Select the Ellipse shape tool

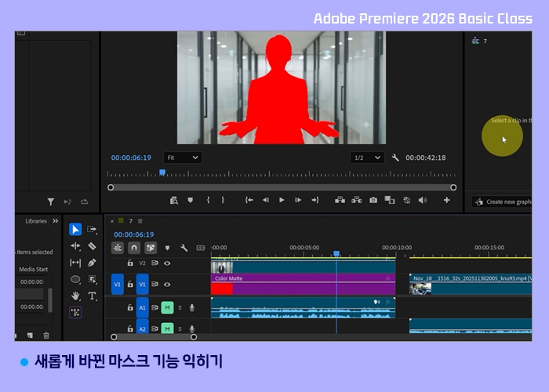pos(75,279)
